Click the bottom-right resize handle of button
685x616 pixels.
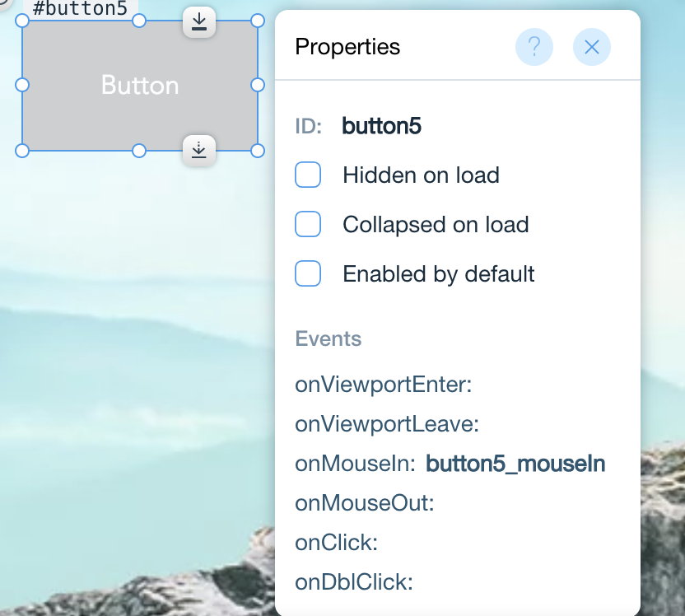[x=258, y=151]
